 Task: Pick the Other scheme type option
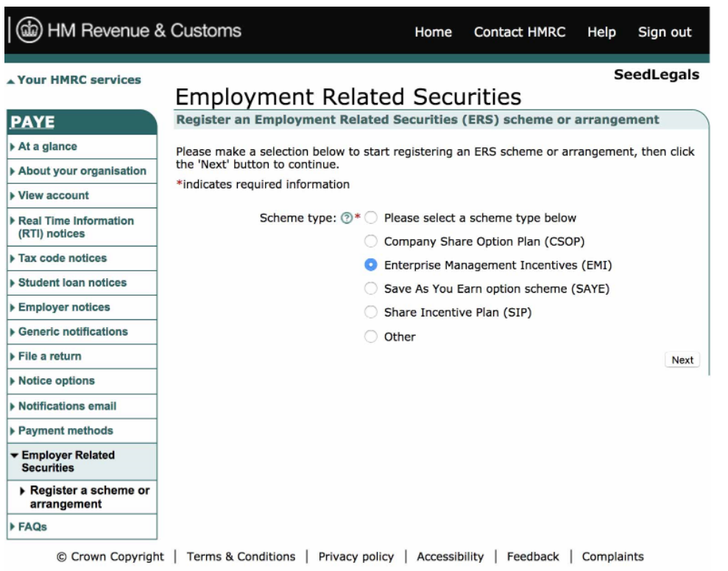point(371,337)
